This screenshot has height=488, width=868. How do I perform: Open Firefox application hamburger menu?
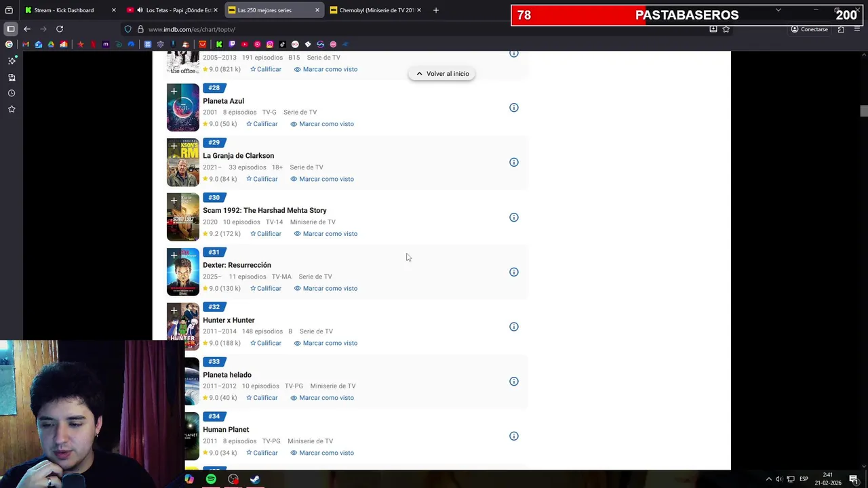858,29
